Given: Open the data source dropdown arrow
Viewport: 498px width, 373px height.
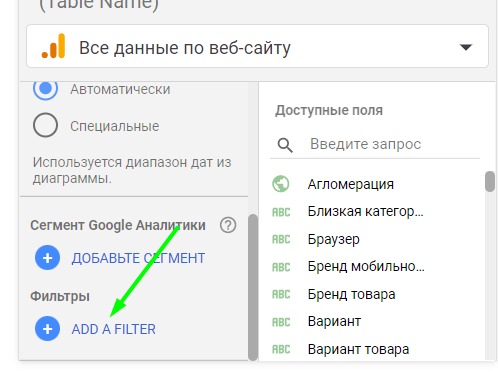Looking at the screenshot, I should [466, 47].
